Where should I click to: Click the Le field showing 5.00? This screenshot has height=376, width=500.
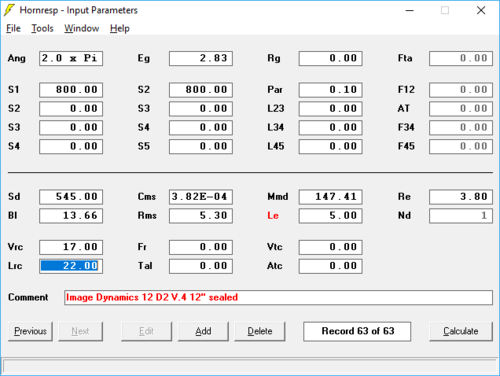[x=330, y=216]
